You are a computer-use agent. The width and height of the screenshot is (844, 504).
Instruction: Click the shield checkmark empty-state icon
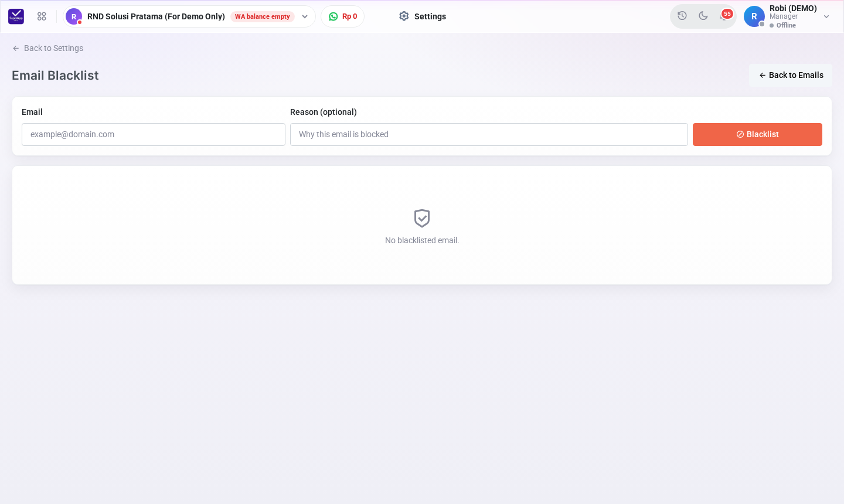pyautogui.click(x=422, y=218)
